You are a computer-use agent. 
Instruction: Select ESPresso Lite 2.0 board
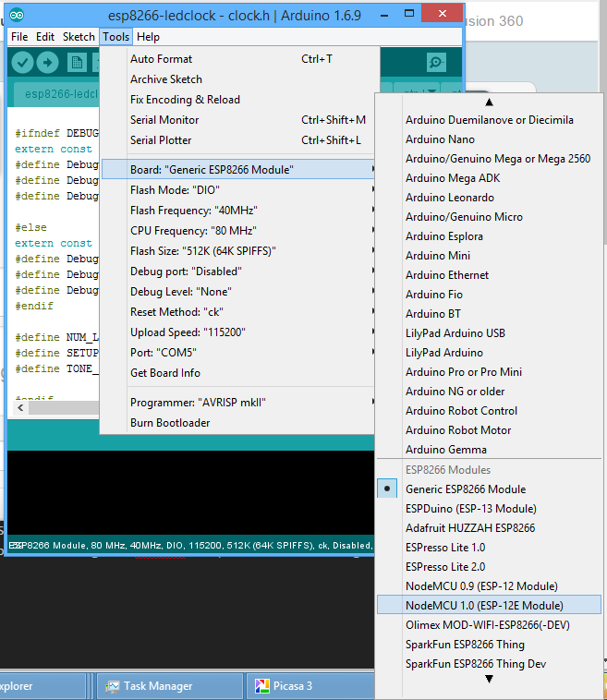point(489,566)
